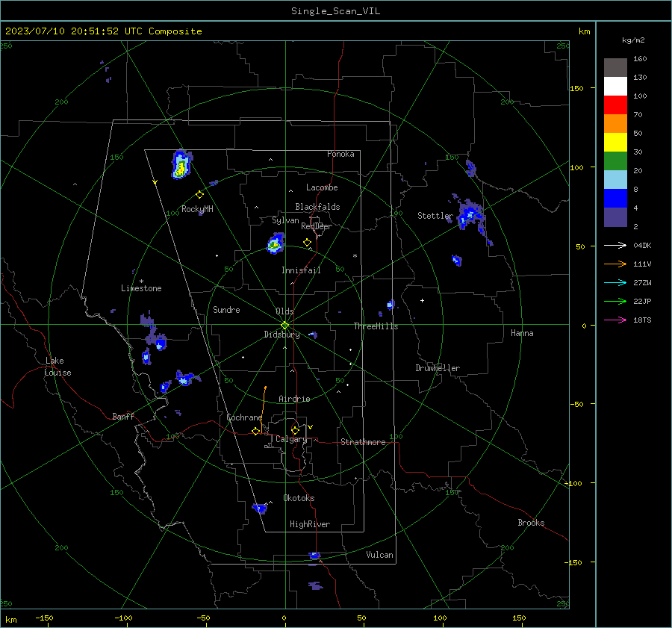Click the Lake Louise label
Image resolution: width=672 pixels, height=628 pixels.
57,367
